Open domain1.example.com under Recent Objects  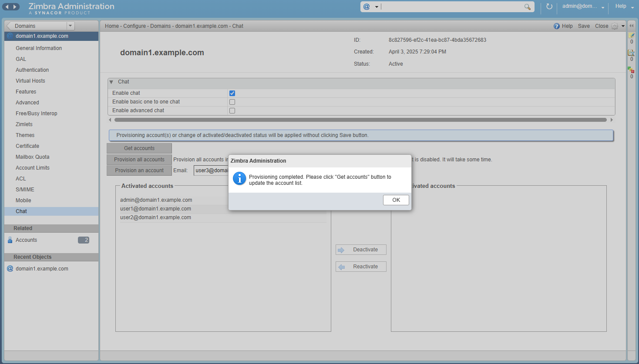point(42,269)
